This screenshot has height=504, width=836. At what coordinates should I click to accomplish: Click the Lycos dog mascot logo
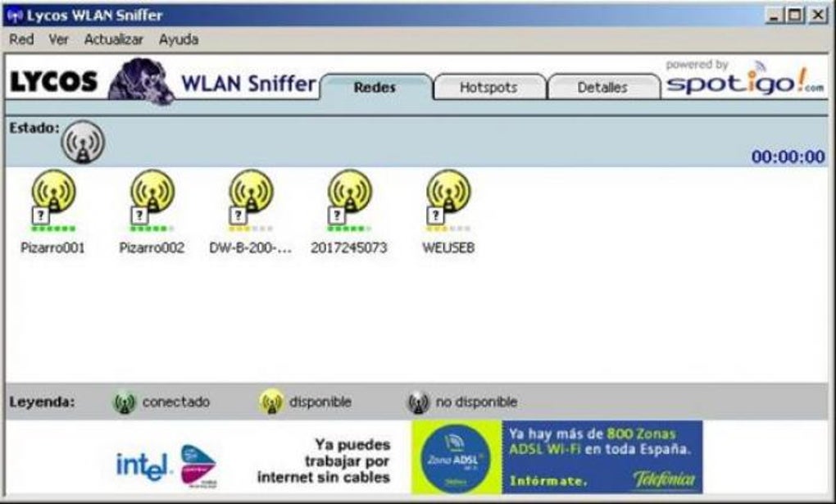pyautogui.click(x=142, y=80)
